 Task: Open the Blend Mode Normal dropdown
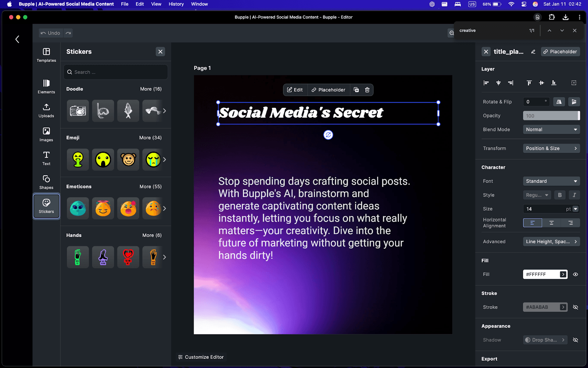click(552, 130)
